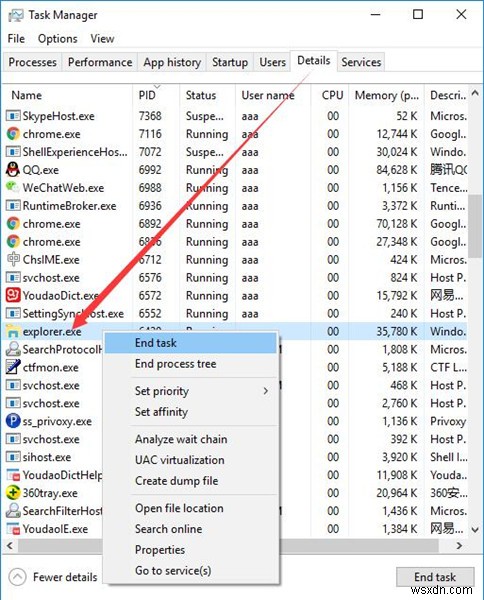This screenshot has width=484, height=600.
Task: Choose Analyze wait chain
Action: [x=191, y=439]
